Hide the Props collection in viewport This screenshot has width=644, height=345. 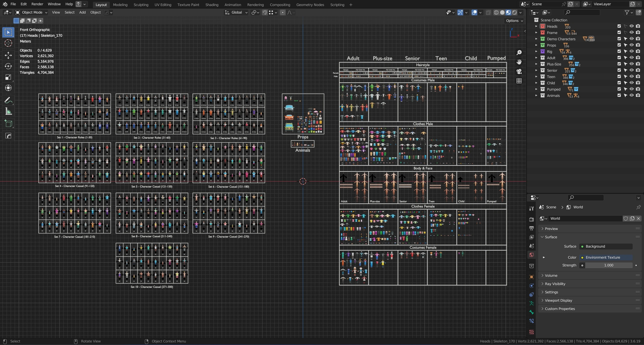pyautogui.click(x=631, y=45)
